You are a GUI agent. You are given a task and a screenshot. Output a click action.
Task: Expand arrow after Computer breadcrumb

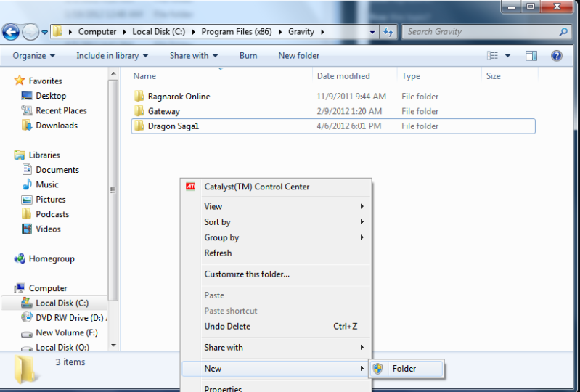click(x=125, y=32)
